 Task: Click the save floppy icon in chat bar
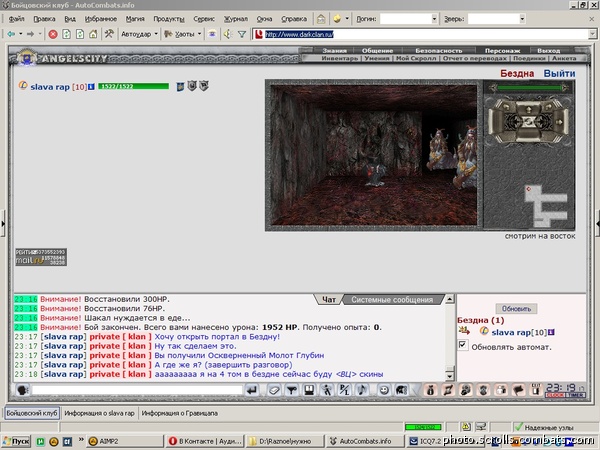click(x=309, y=390)
